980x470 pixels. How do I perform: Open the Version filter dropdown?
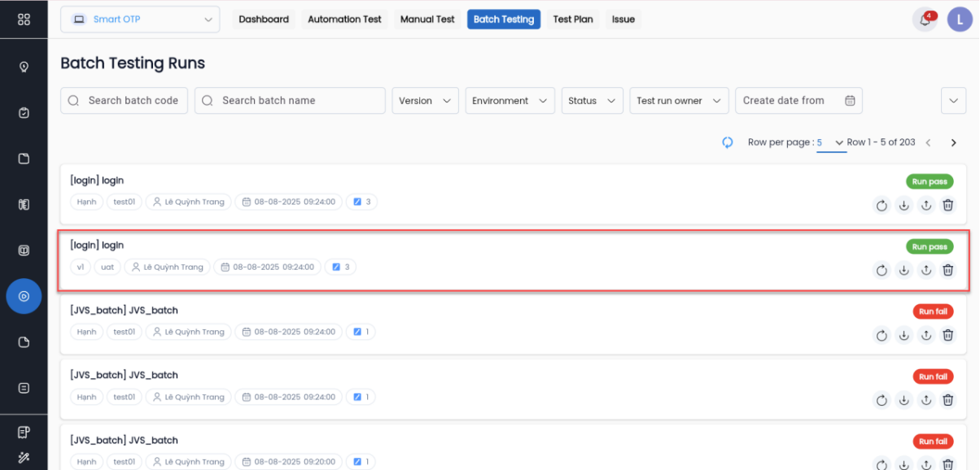click(x=425, y=101)
